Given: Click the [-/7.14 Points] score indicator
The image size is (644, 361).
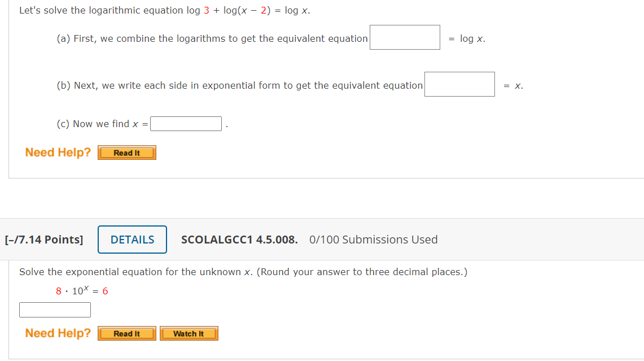Looking at the screenshot, I should tap(45, 240).
